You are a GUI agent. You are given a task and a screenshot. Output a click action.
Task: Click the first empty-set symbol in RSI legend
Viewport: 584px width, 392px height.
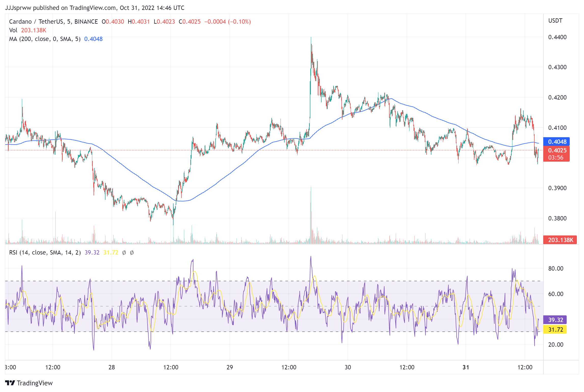coord(124,253)
